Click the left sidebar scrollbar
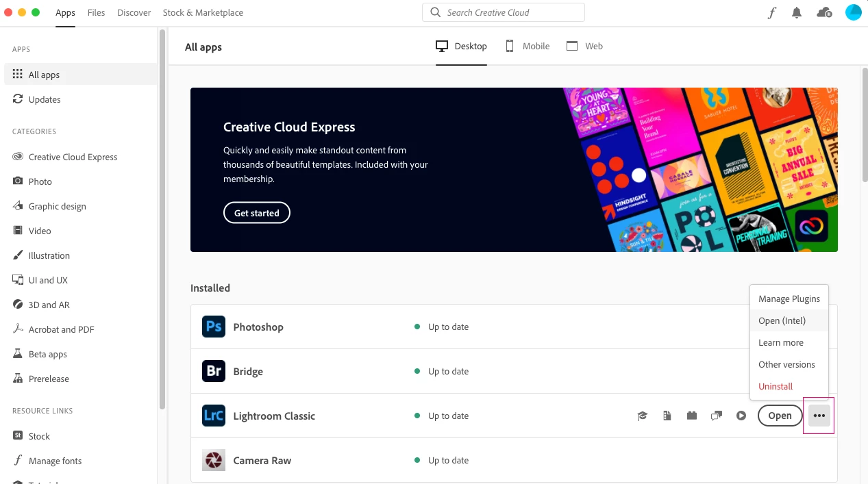 click(x=162, y=219)
